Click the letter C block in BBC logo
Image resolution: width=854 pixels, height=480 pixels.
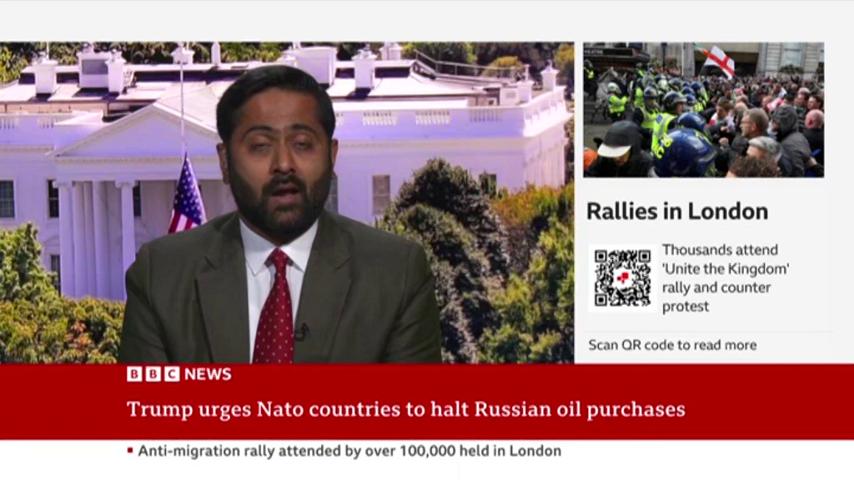coord(172,374)
